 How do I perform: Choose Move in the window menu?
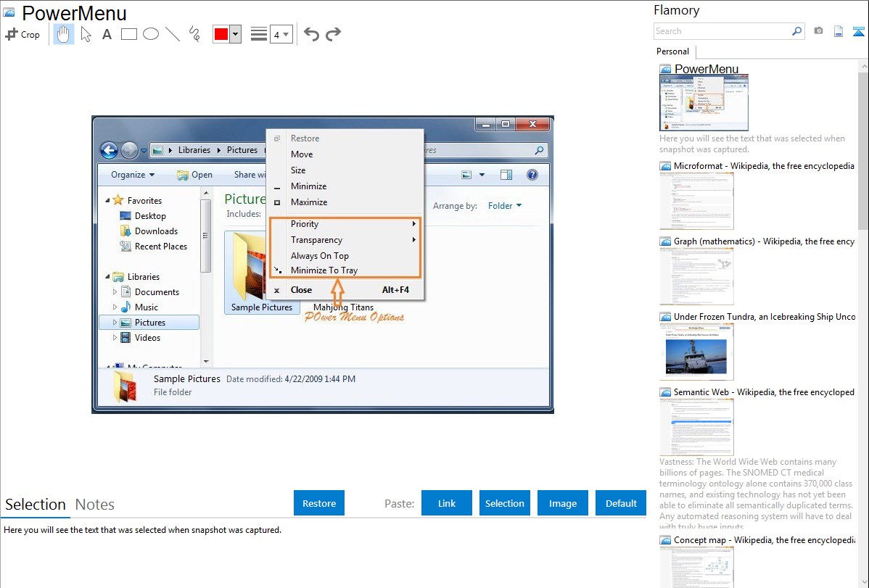(x=302, y=154)
